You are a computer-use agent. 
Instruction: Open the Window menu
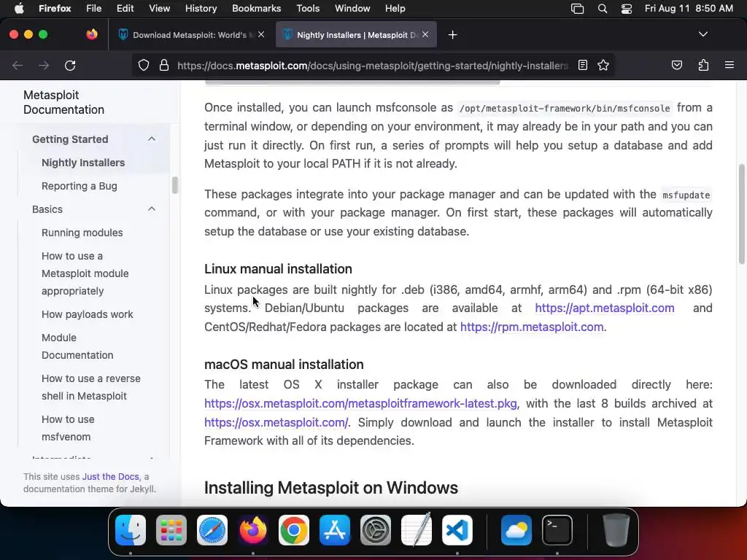click(x=352, y=8)
